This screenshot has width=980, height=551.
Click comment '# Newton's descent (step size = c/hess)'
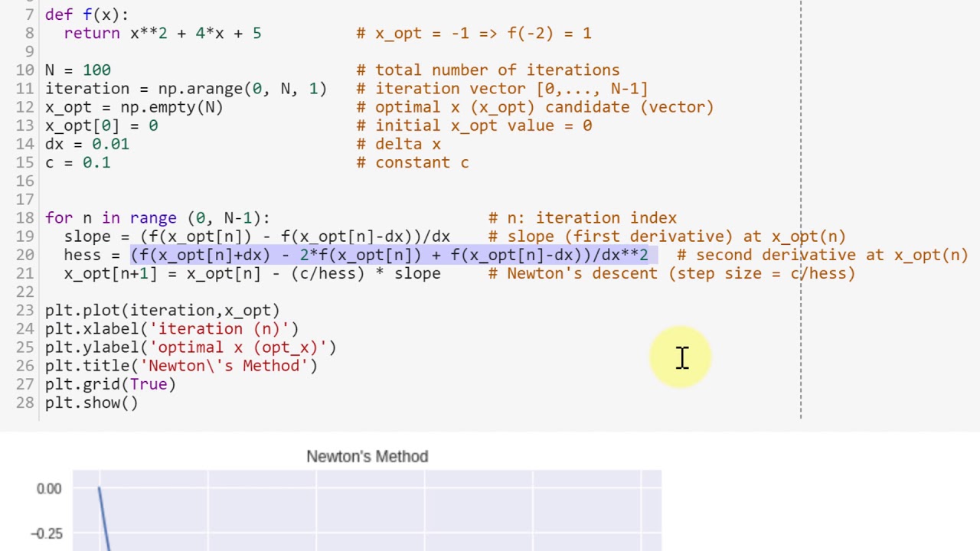671,272
